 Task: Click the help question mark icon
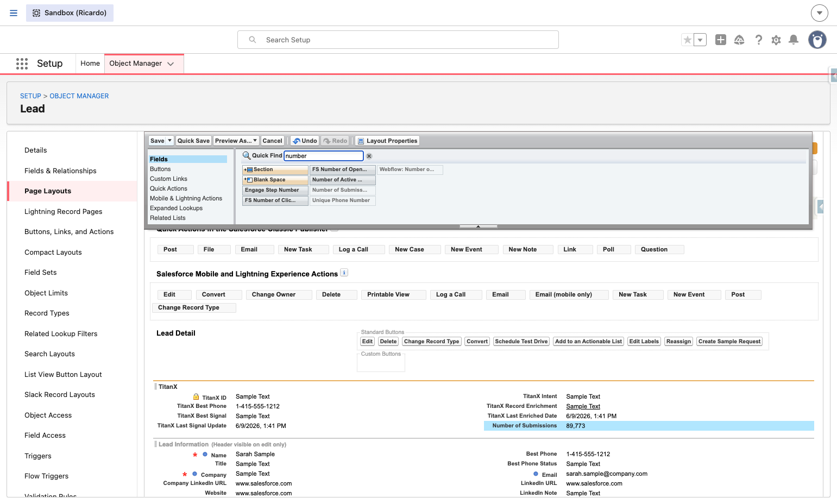point(759,40)
